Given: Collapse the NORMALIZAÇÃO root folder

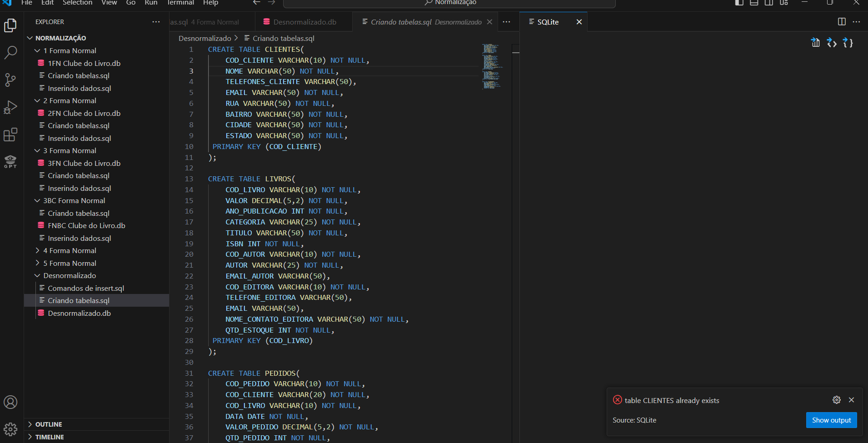Looking at the screenshot, I should (96, 38).
